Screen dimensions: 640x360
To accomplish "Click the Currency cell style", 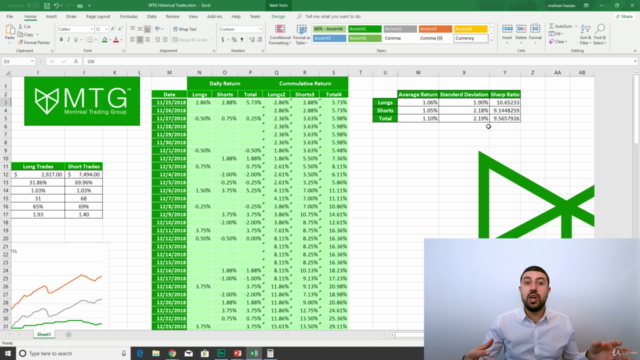I will click(471, 38).
